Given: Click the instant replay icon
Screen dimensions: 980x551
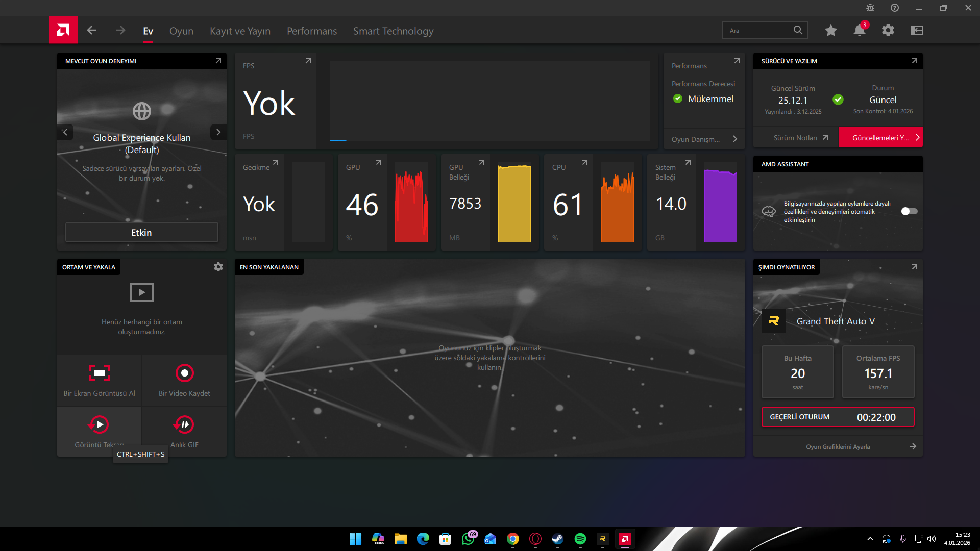Looking at the screenshot, I should click(x=99, y=424).
